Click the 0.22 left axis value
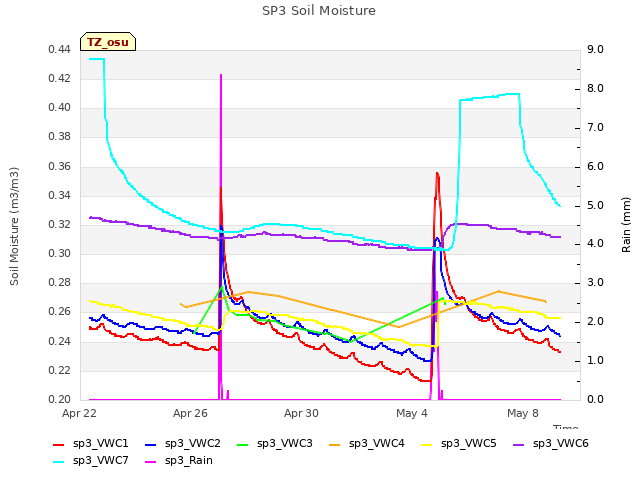Screen dimensions: 640x480 click(60, 371)
